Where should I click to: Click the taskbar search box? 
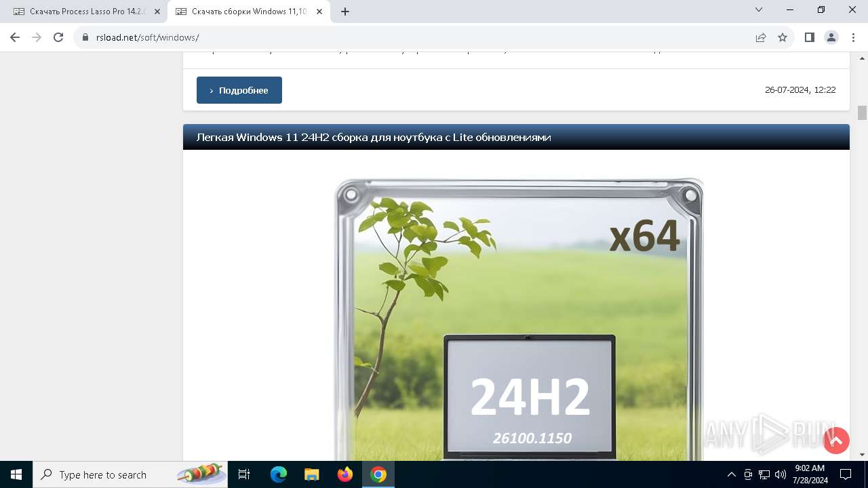tap(130, 474)
